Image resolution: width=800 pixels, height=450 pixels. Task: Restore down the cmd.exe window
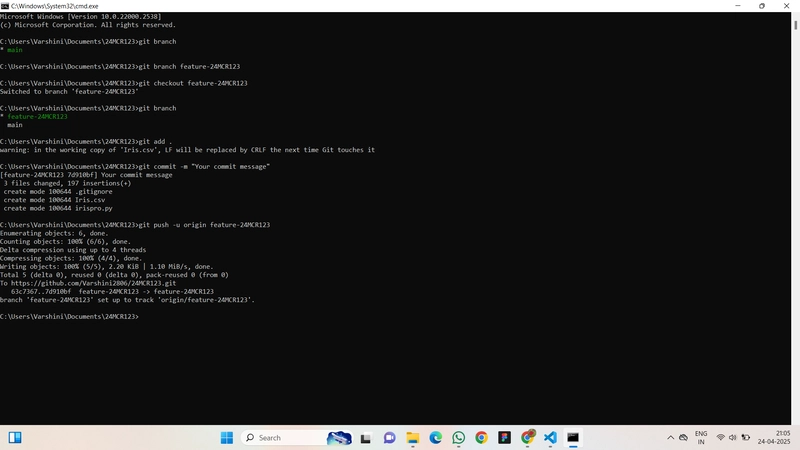tap(762, 6)
